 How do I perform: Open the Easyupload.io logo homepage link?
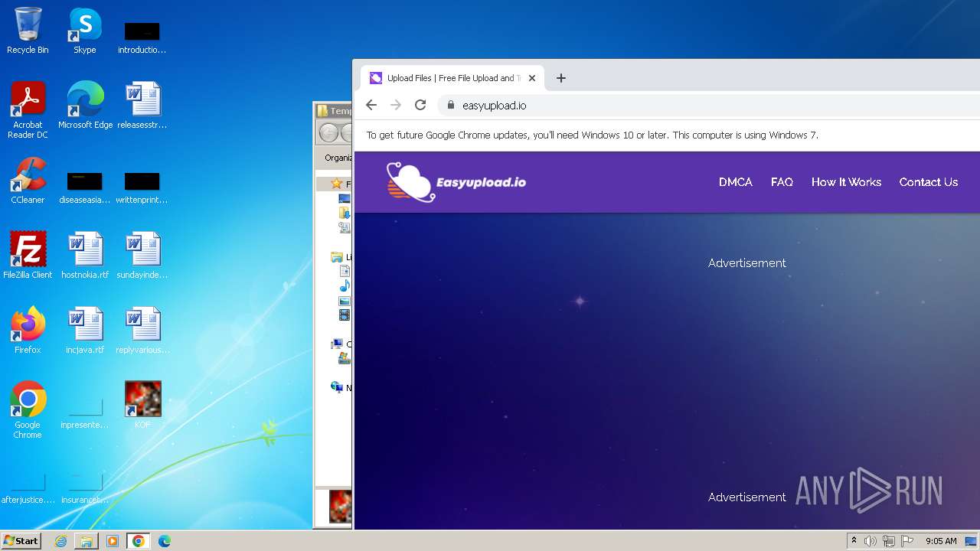(456, 182)
